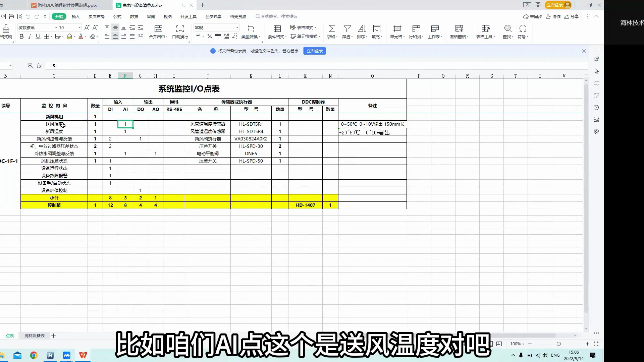This screenshot has height=362, width=644.
Task: Toggle underline formatting button
Action: (x=38, y=37)
